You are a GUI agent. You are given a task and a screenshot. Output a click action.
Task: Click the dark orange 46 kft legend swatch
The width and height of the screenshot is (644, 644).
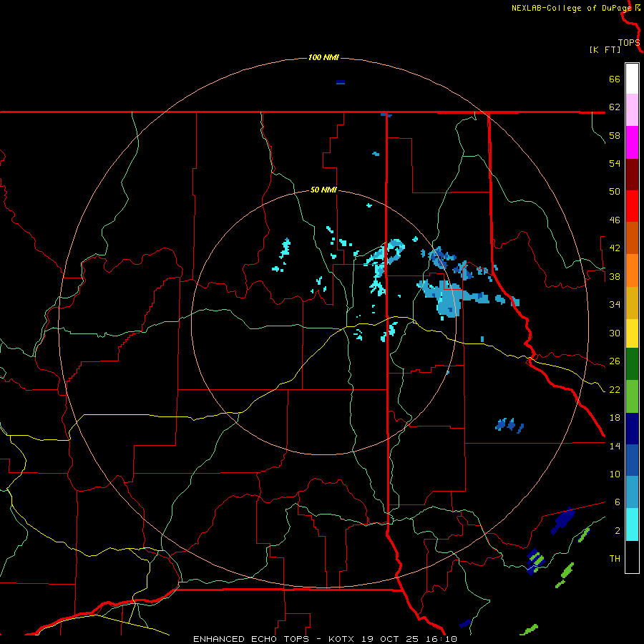(x=632, y=238)
